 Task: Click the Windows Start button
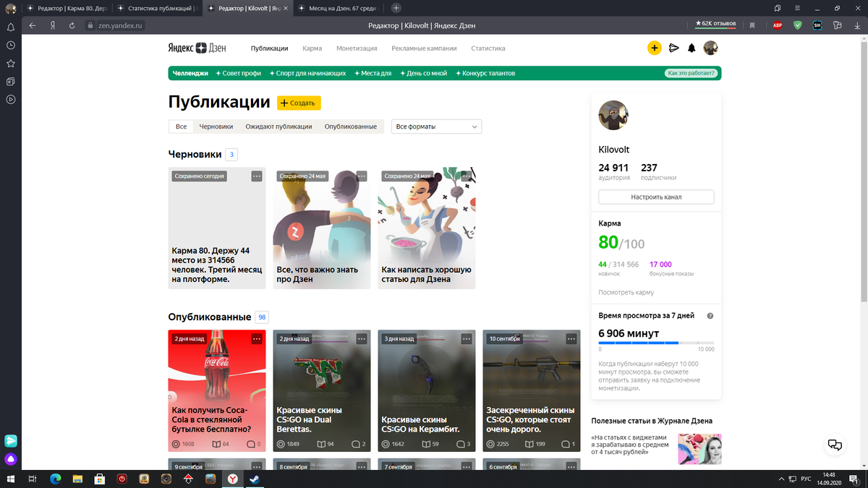pyautogui.click(x=11, y=479)
